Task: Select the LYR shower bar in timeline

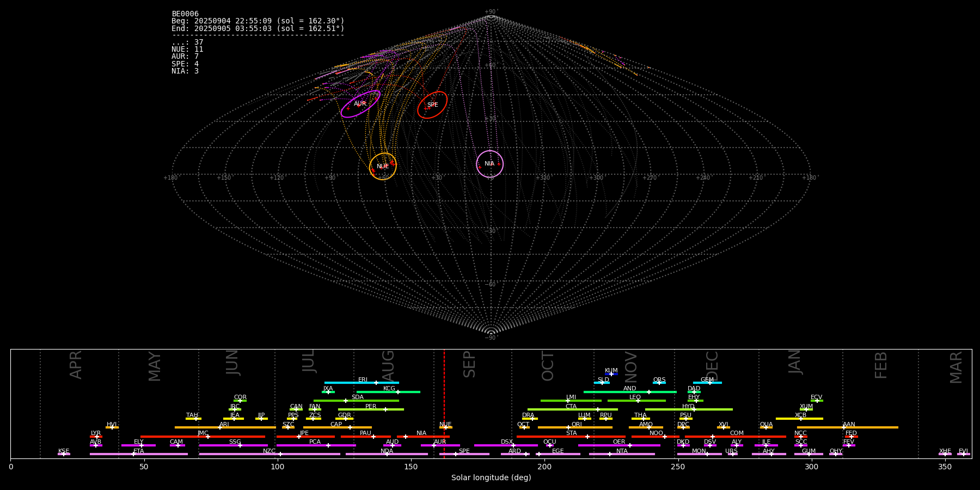Action: click(96, 437)
